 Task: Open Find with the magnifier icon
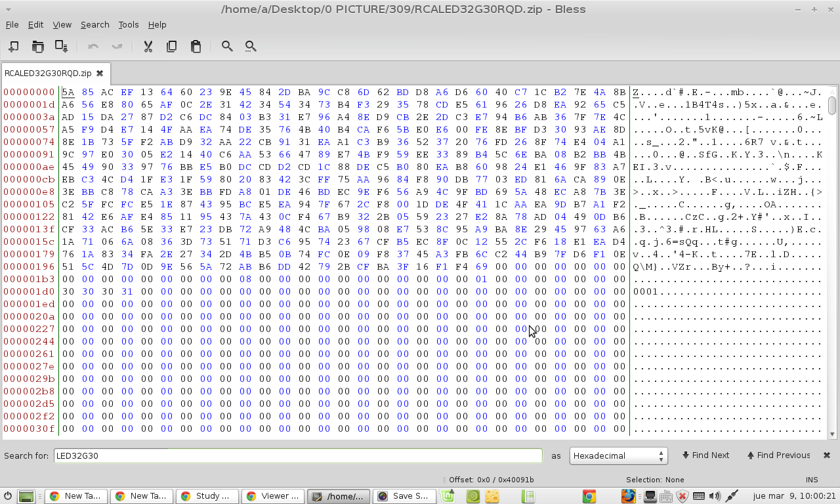click(x=227, y=46)
